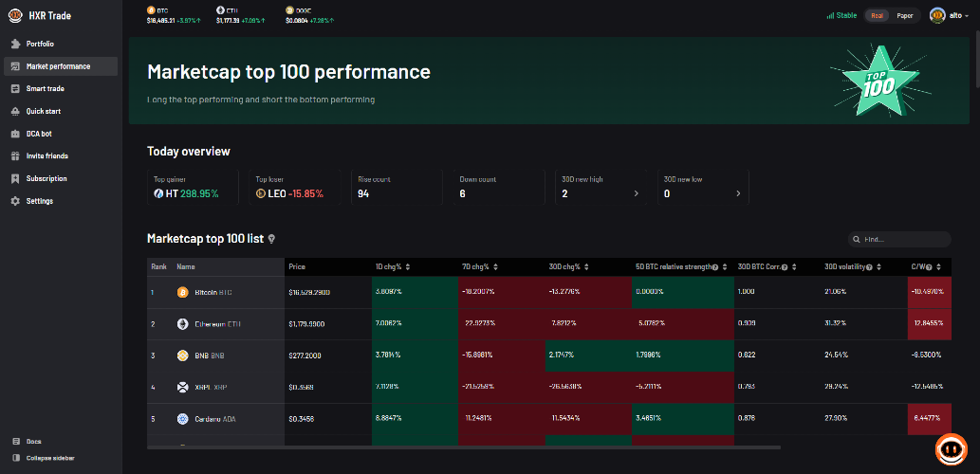Click the Find search field
Screen dimensions: 980x474
coord(899,239)
